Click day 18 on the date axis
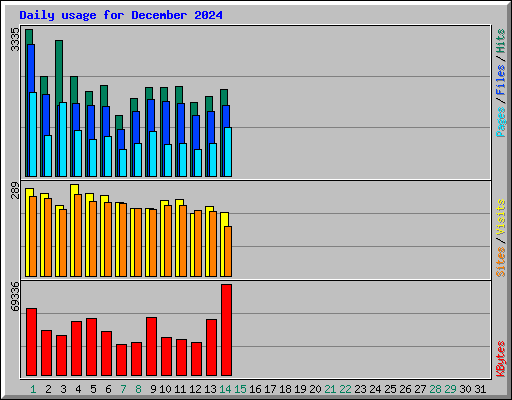The image size is (512, 400). point(285,389)
